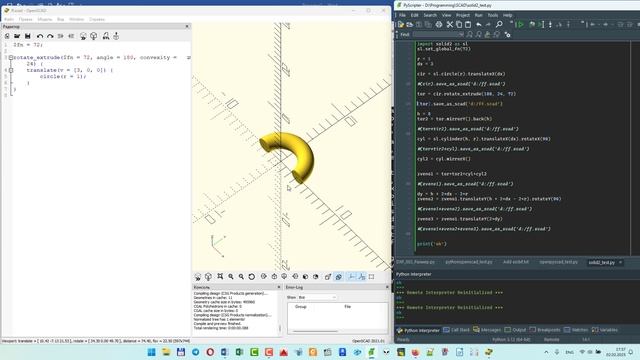Open Tools menu in PyScripter

[x=493, y=15]
